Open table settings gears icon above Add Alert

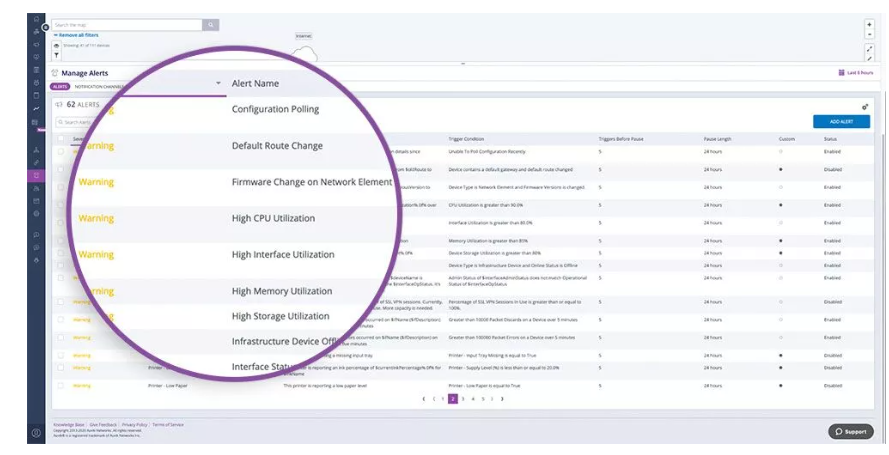[x=865, y=107]
